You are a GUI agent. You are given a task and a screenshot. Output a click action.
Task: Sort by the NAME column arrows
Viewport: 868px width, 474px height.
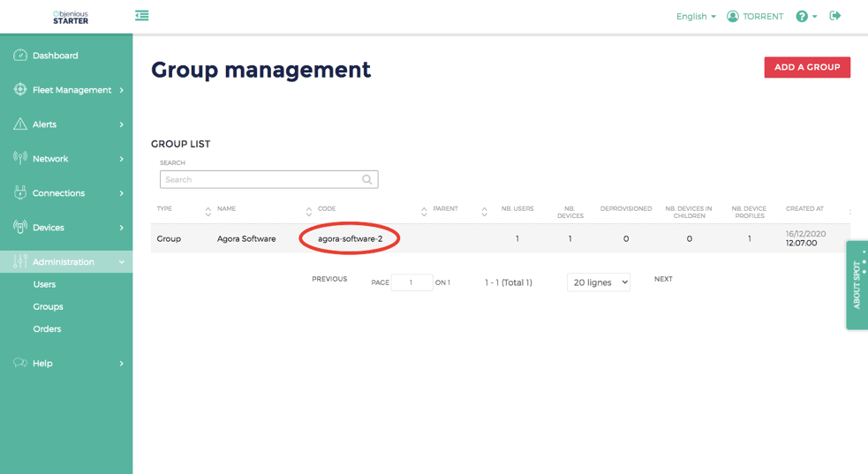[309, 211]
